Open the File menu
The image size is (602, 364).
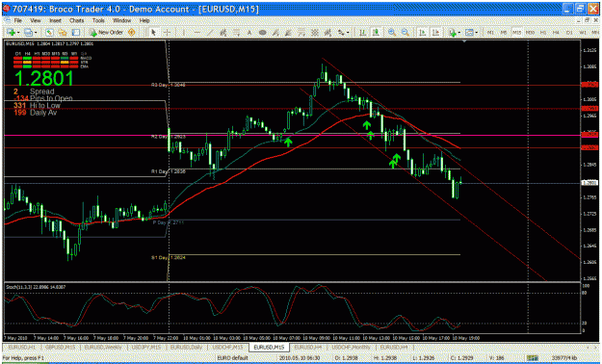(17, 20)
